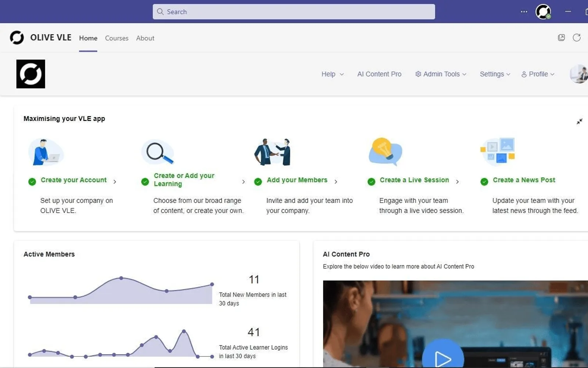
Task: Click the OLIVE VLE app logo icon
Action: (17, 38)
